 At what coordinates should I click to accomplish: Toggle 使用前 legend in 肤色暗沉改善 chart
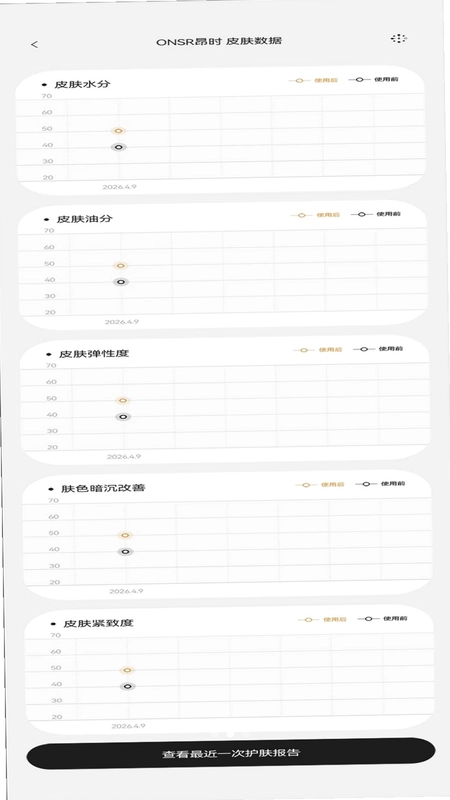[381, 484]
